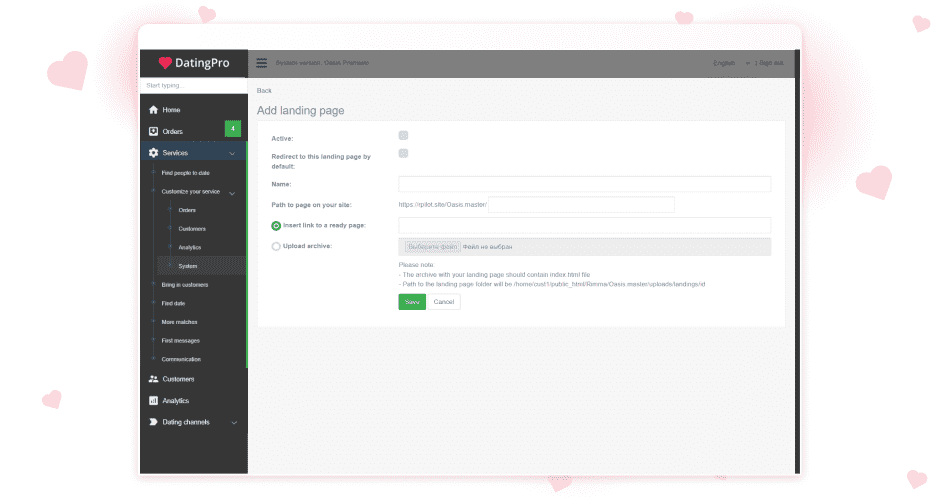Expand the Dating channels chevron
The width and height of the screenshot is (940, 500).
click(x=234, y=423)
